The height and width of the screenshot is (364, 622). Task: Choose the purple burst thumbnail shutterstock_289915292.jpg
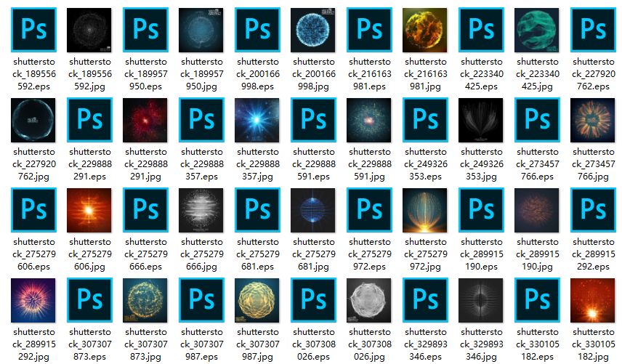pyautogui.click(x=33, y=300)
